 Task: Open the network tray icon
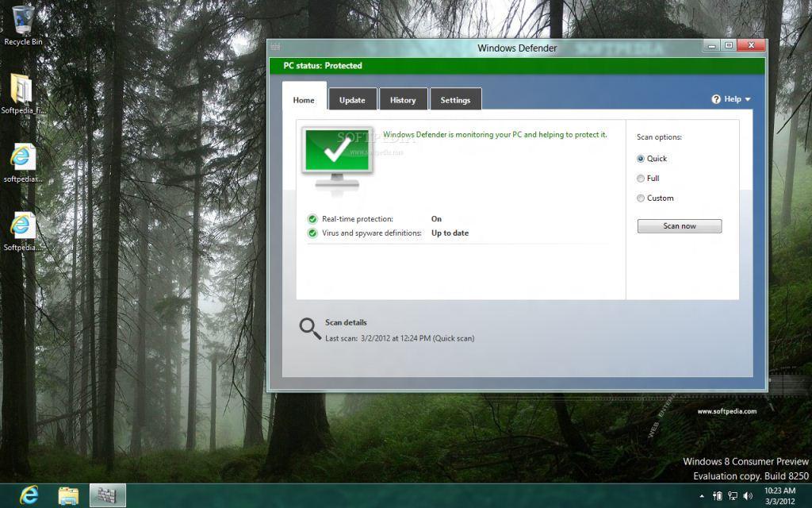(x=733, y=496)
